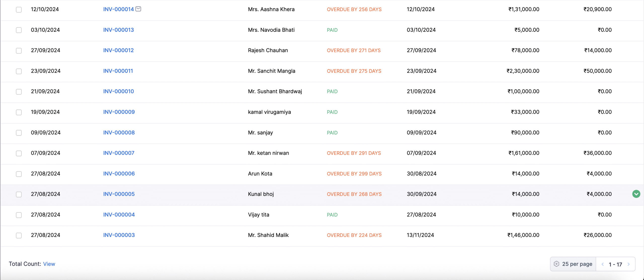
Task: Select checkbox next to INV-000009
Action: [19, 112]
